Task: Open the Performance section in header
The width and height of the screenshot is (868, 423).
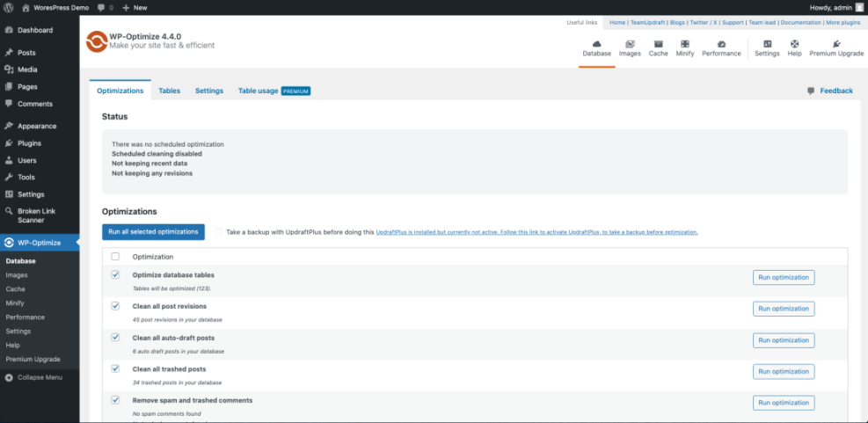Action: [x=721, y=48]
